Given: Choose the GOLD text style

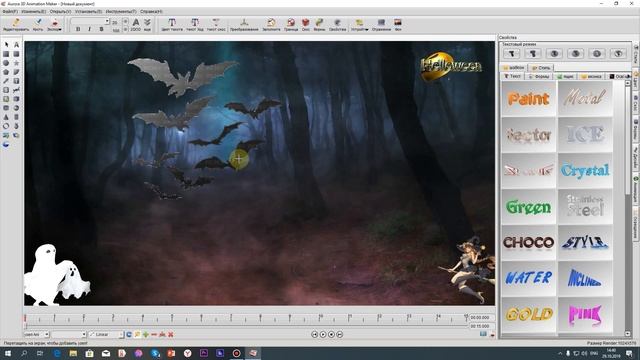Looking at the screenshot, I should click(x=529, y=314).
